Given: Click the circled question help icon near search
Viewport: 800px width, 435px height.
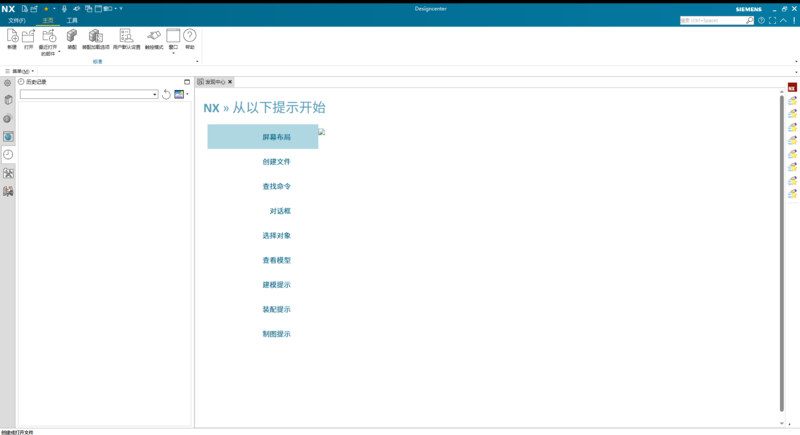Looking at the screenshot, I should (x=761, y=20).
